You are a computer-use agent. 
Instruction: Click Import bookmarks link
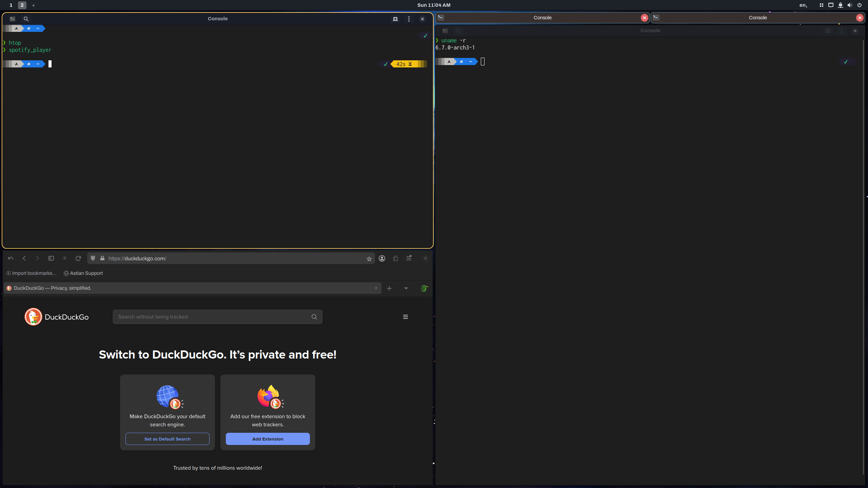tap(31, 273)
